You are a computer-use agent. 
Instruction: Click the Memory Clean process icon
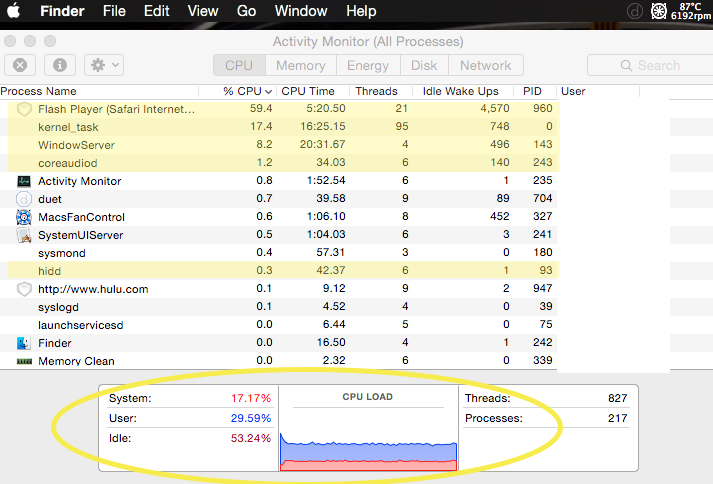[x=24, y=361]
